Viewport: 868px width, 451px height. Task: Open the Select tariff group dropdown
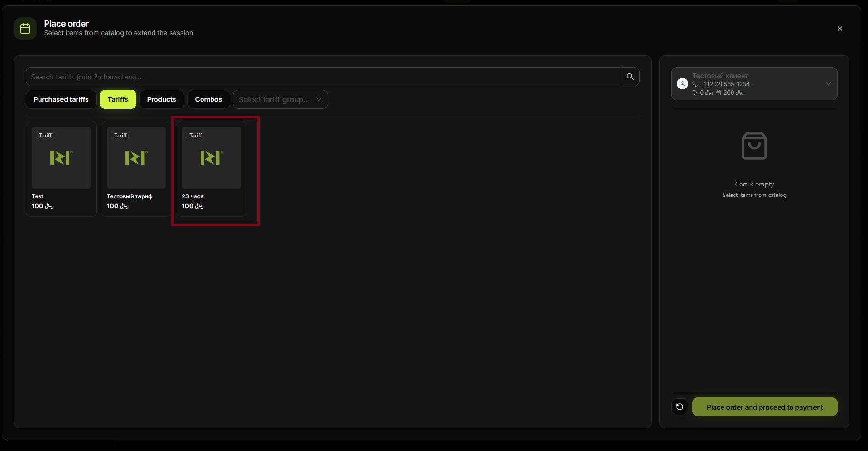(x=280, y=99)
